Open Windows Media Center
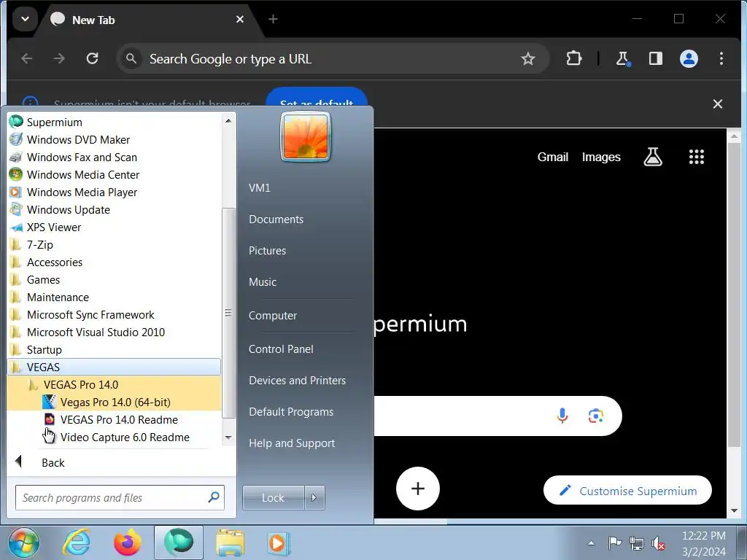This screenshot has width=747, height=560. 115,175
